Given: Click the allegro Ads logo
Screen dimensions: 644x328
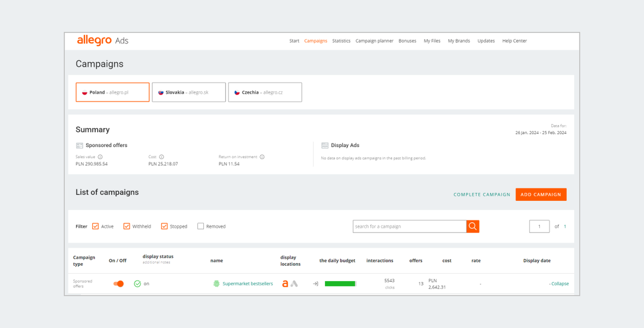Looking at the screenshot, I should [103, 41].
